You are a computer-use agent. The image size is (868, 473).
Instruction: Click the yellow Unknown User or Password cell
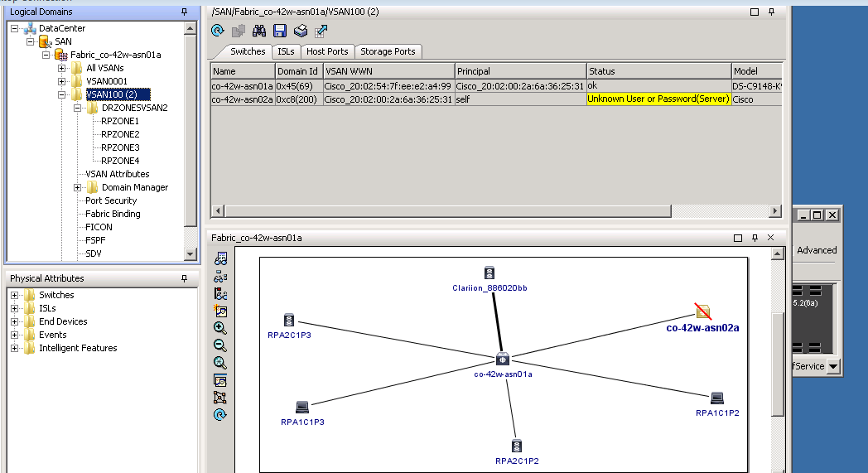[658, 99]
